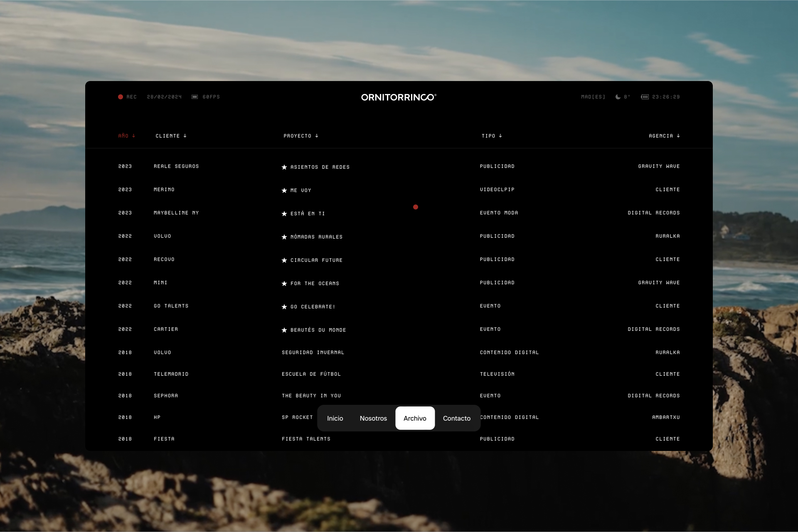Open the Asientos de Redes project
The height and width of the screenshot is (532, 798).
(x=320, y=167)
